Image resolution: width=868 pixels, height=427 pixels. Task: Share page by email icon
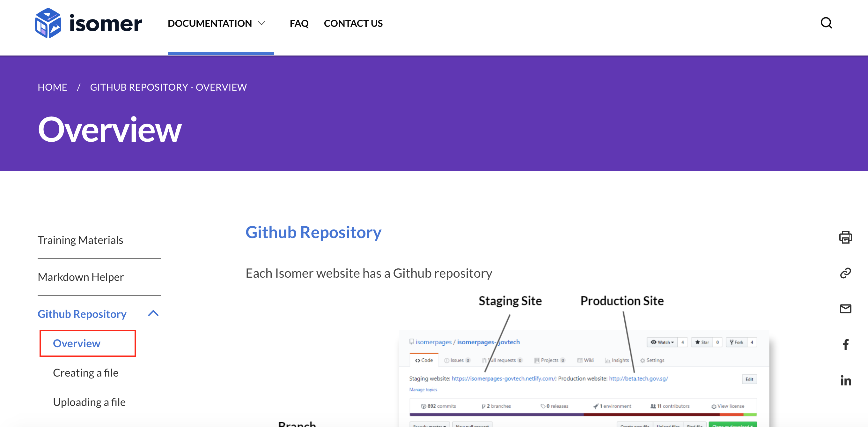pyautogui.click(x=845, y=309)
